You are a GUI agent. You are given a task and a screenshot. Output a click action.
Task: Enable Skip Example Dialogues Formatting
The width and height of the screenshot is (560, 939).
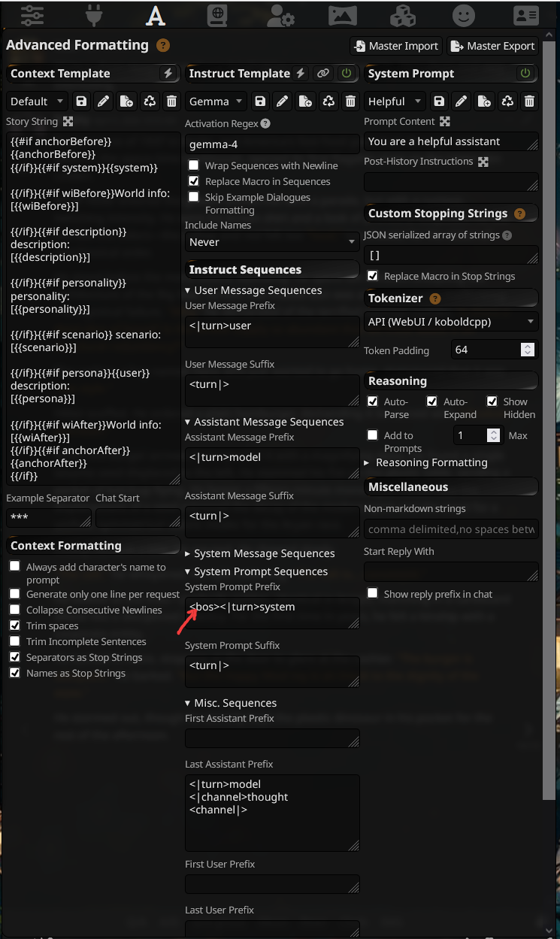[x=193, y=197]
